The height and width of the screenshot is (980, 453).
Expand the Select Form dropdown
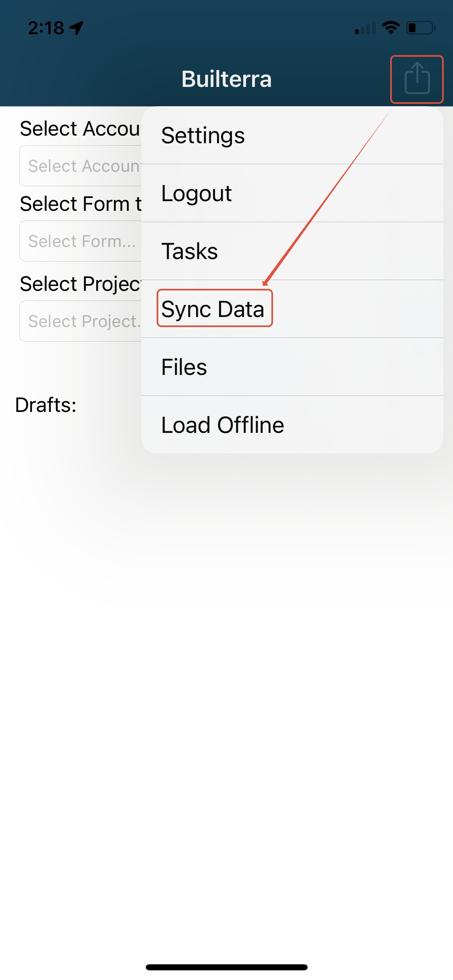pyautogui.click(x=81, y=241)
